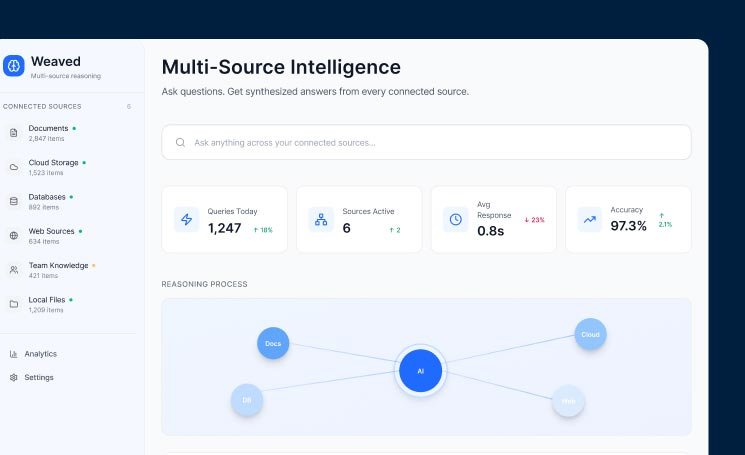Open the Queries Today stat card

point(224,219)
